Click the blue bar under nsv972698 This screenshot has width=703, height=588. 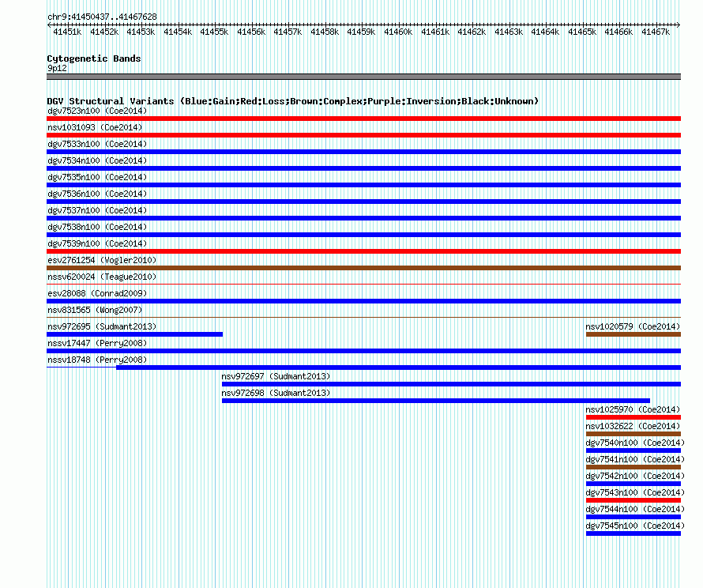pyautogui.click(x=436, y=401)
